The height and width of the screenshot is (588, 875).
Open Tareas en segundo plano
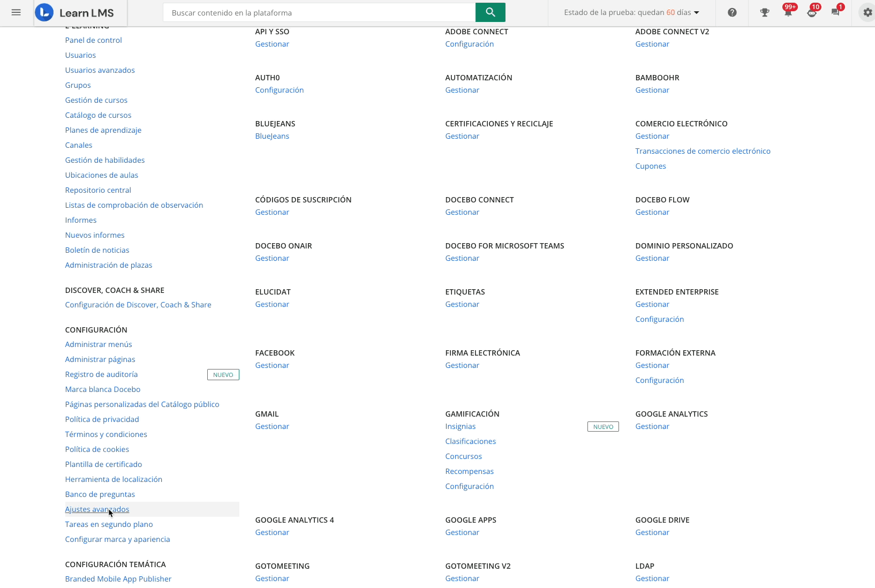coord(109,524)
